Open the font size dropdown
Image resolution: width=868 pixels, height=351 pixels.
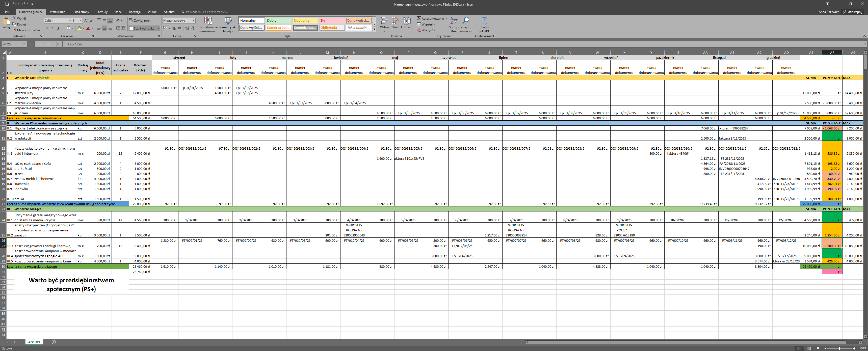[x=81, y=20]
